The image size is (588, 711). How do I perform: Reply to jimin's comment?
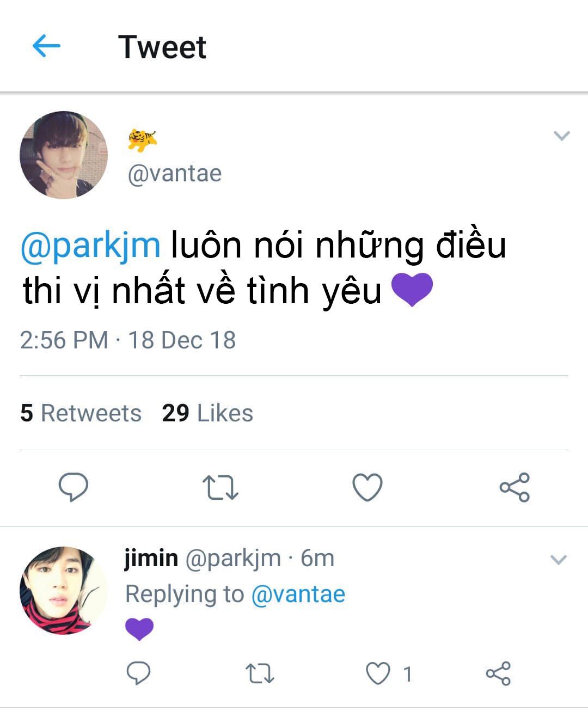click(x=138, y=673)
